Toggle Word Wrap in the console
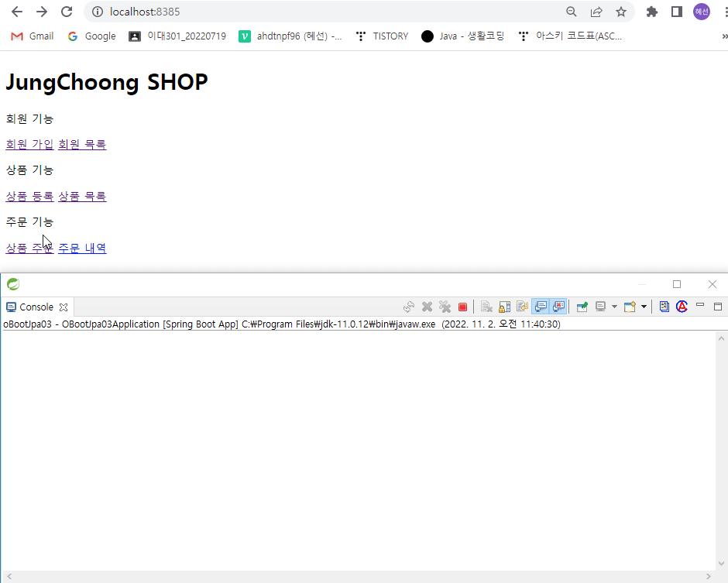Image resolution: width=728 pixels, height=583 pixels. pos(522,307)
